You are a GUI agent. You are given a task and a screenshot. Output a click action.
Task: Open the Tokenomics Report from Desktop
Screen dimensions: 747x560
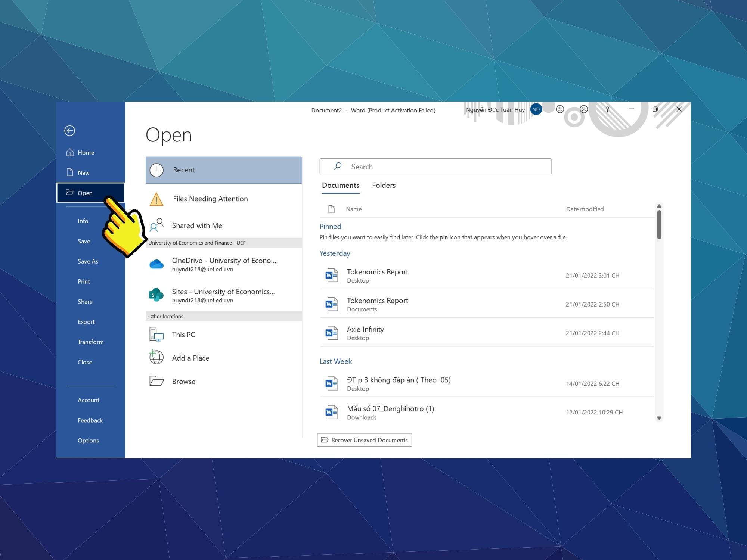[377, 275]
